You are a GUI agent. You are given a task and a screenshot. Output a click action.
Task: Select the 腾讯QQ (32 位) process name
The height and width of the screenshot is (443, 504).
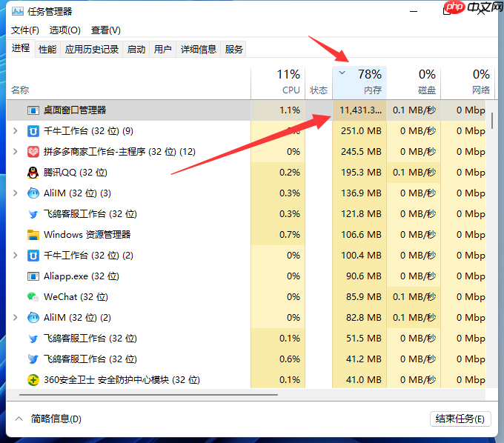pos(76,173)
